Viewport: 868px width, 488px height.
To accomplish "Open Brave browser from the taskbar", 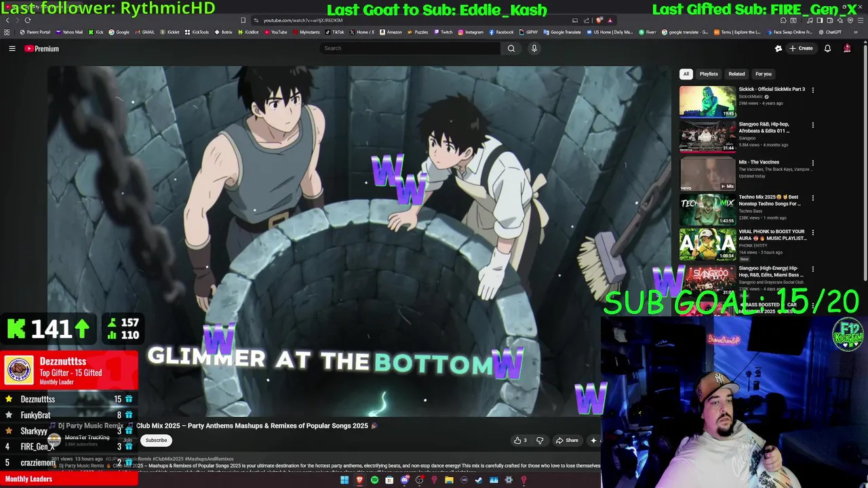I will pyautogui.click(x=359, y=480).
